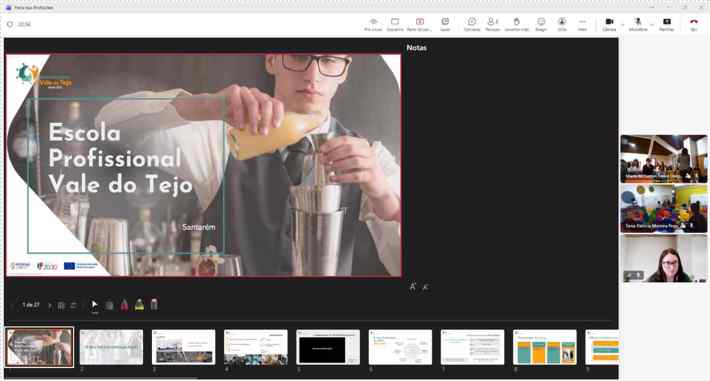This screenshot has height=381, width=710.
Task: Select the slide 7 thumbnail
Action: click(x=472, y=347)
